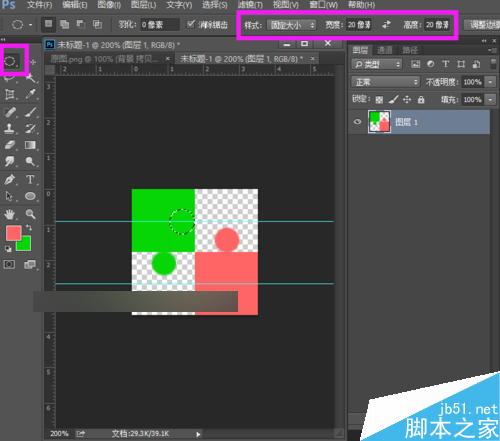This screenshot has height=441, width=500.
Task: Open the 滤镜(T) menu
Action: click(x=250, y=5)
